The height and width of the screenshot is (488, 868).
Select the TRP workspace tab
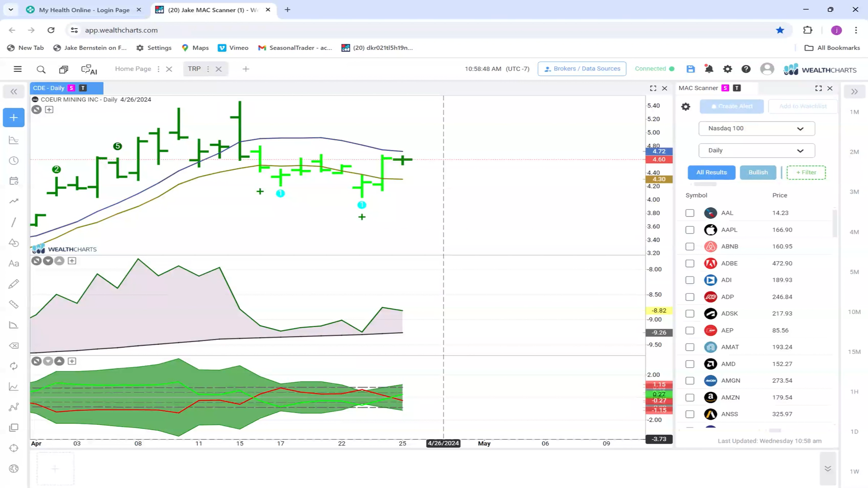click(194, 69)
